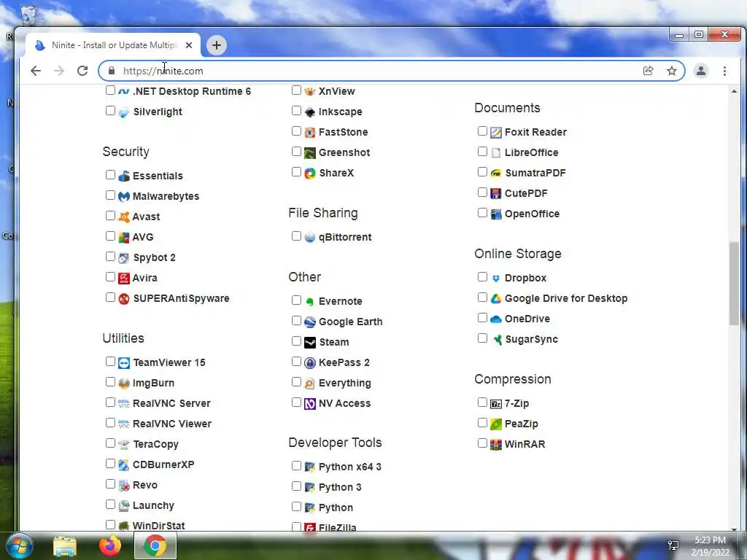The width and height of the screenshot is (747, 560).
Task: Click the vertical scrollbar thumb
Action: pos(734,284)
